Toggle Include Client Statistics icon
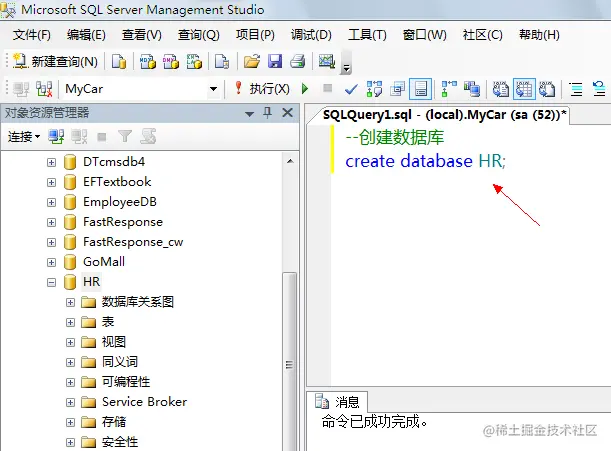 (x=472, y=89)
